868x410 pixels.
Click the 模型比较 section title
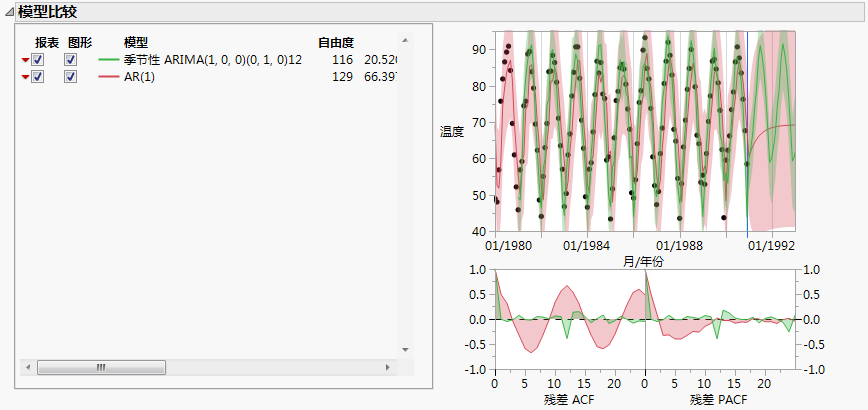[x=47, y=12]
